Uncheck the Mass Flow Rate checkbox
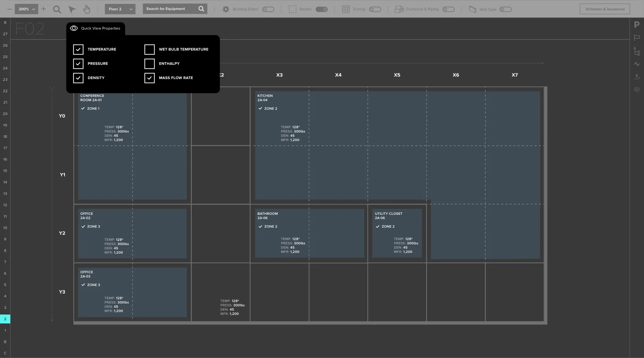 pos(149,78)
